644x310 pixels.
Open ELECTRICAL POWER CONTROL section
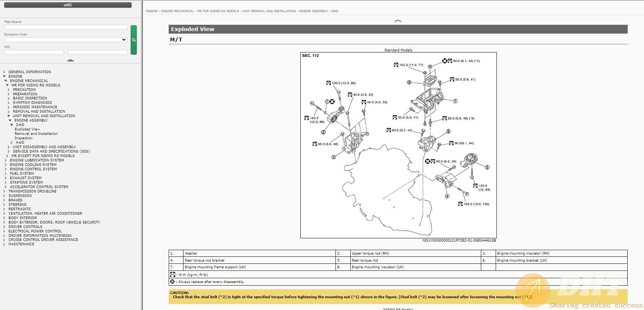tap(35, 231)
